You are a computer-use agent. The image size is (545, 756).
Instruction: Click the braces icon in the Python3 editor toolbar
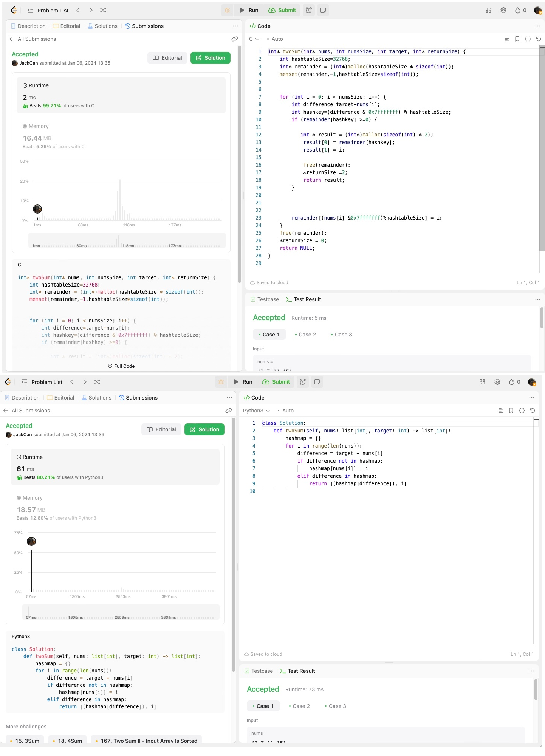522,411
